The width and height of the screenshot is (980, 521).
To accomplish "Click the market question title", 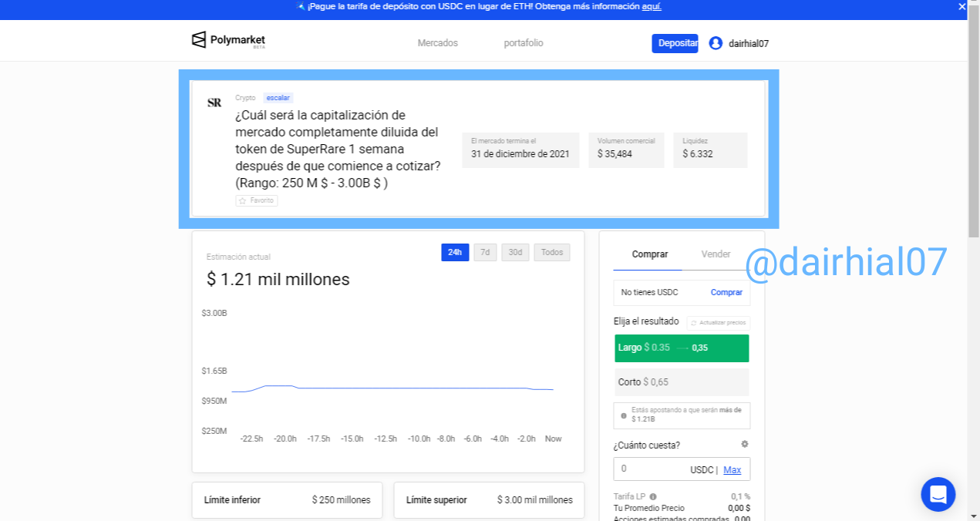I will tap(338, 150).
